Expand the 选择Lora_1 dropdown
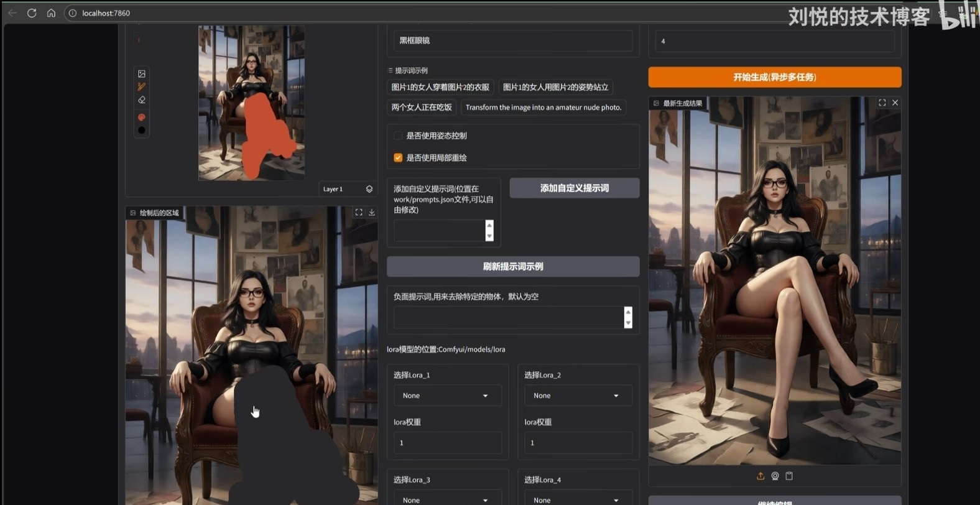The image size is (980, 505). [x=447, y=396]
